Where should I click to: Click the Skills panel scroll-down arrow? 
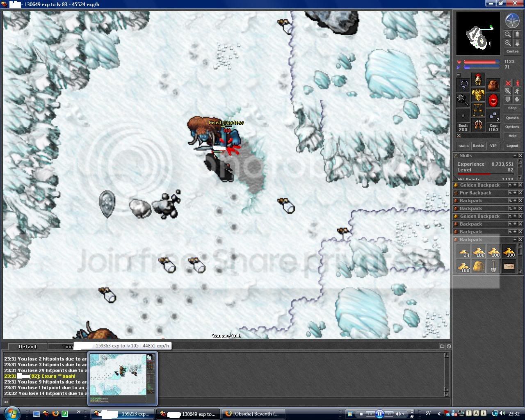click(x=520, y=178)
